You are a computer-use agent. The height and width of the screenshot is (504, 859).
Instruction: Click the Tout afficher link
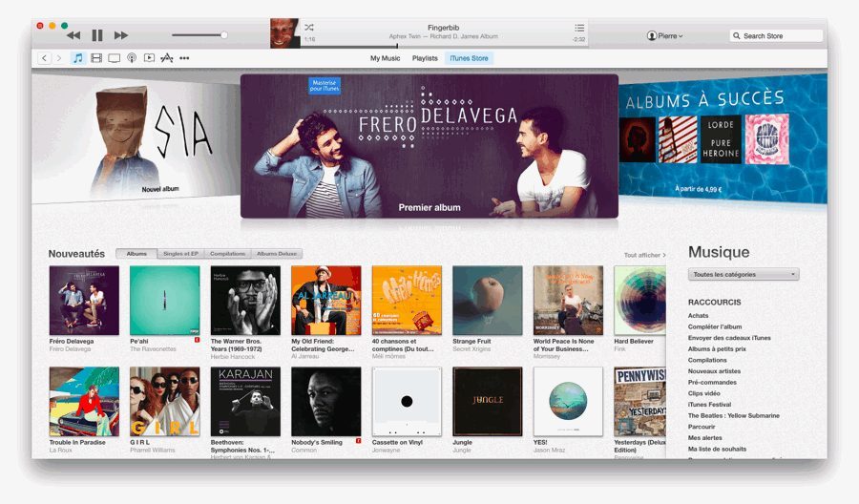pyautogui.click(x=645, y=255)
